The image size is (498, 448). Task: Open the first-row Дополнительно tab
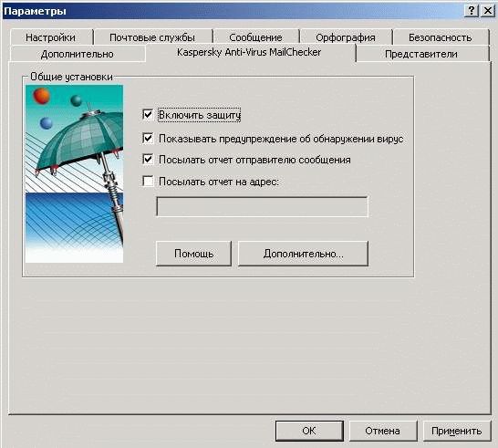[78, 54]
